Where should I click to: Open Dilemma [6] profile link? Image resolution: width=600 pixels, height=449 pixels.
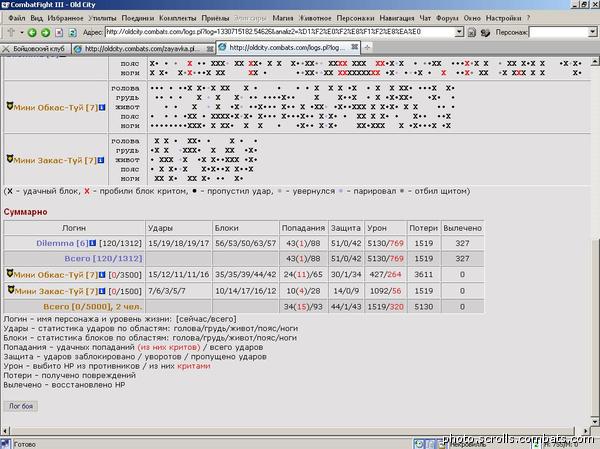click(62, 243)
